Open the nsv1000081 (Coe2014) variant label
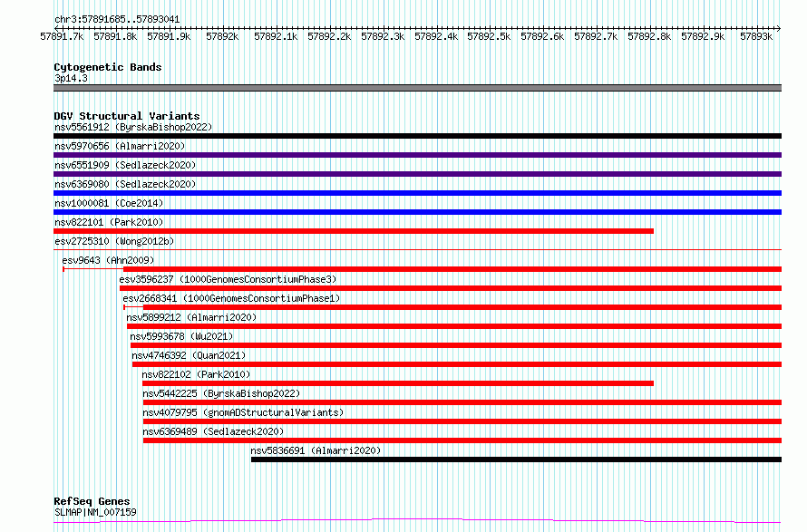This screenshot has width=807, height=532. [109, 203]
